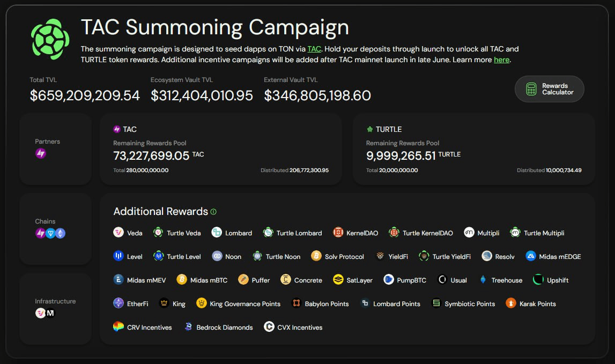Click the Symbiotic Points icon
The image size is (615, 364).
[436, 303]
